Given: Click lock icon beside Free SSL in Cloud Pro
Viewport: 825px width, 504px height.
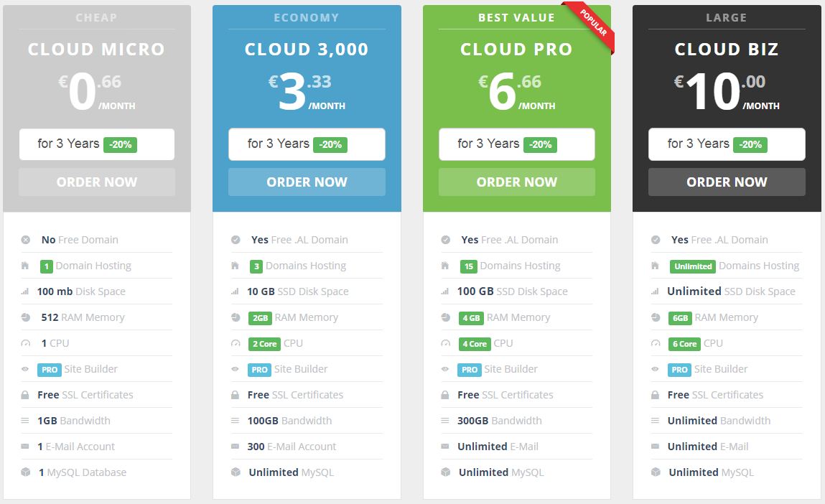Looking at the screenshot, I should 444,395.
